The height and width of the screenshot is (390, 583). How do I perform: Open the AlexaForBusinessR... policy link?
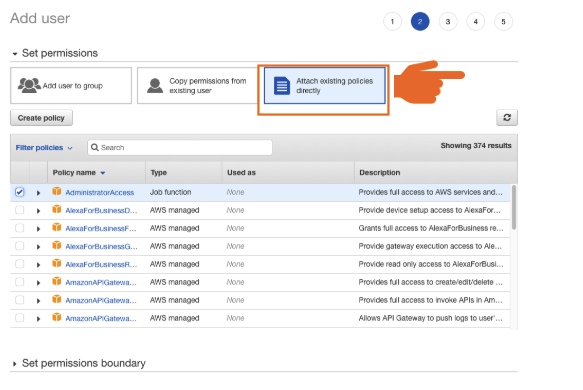tap(101, 264)
